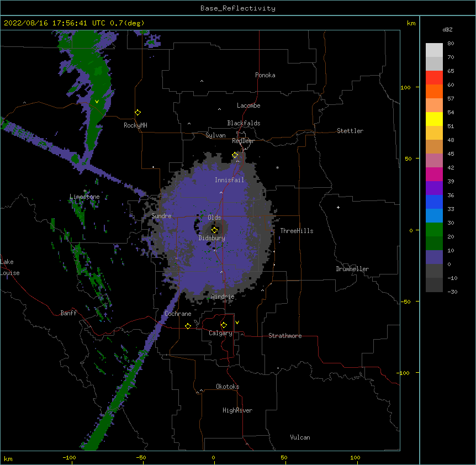Click the Ponoka city label
Screen dimensions: 476x465
[265, 75]
